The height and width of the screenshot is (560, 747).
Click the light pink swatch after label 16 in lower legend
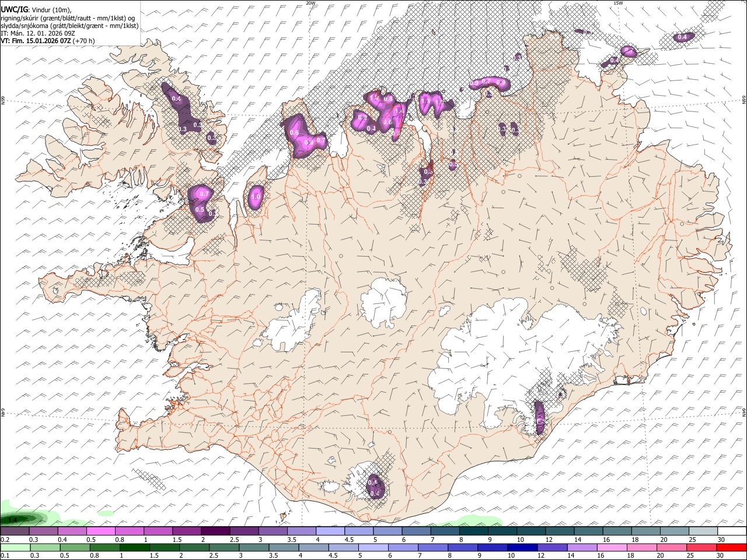(612, 547)
